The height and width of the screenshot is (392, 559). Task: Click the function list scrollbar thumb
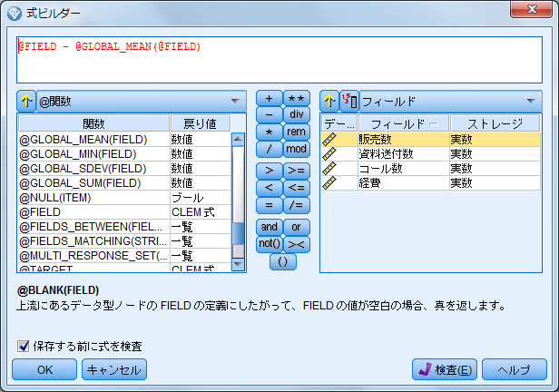click(x=238, y=233)
